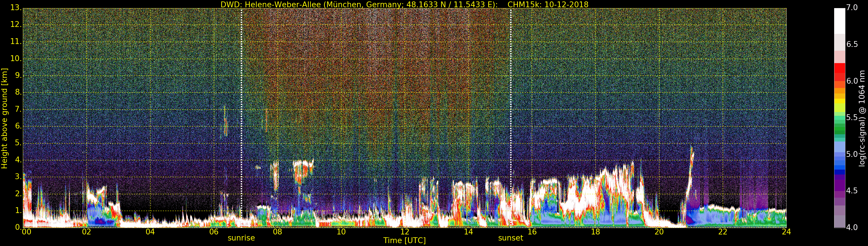Screen dimensions: 868x246
Task: Click the height axis tick label '1.'
Action: pos(18,210)
